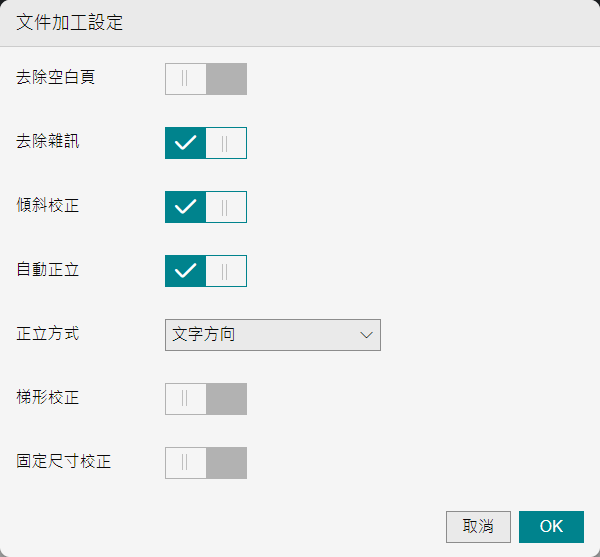Click the 文件加工設定 dialog title

pos(70,23)
